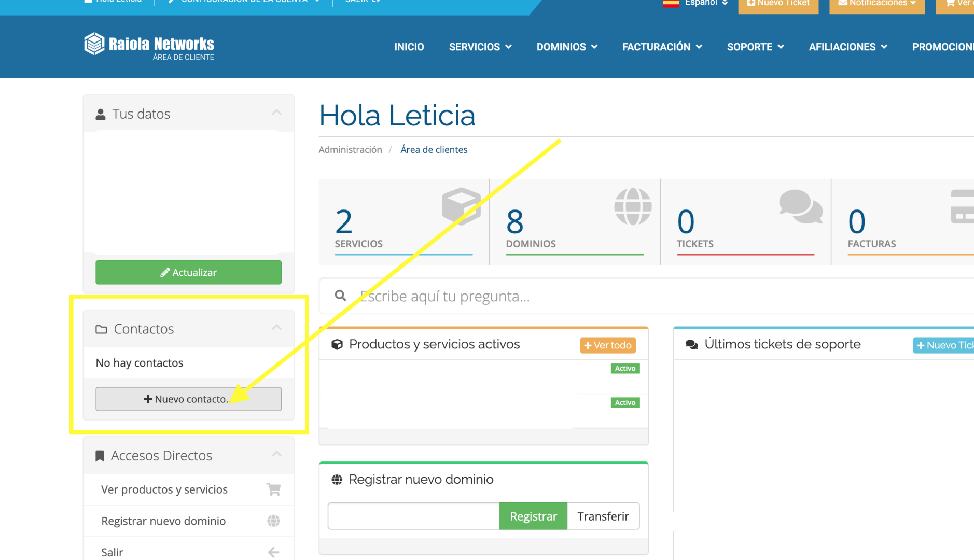Click the chat bubbles icon in Tickets tile
Screen dimensions: 974x560
(x=800, y=206)
